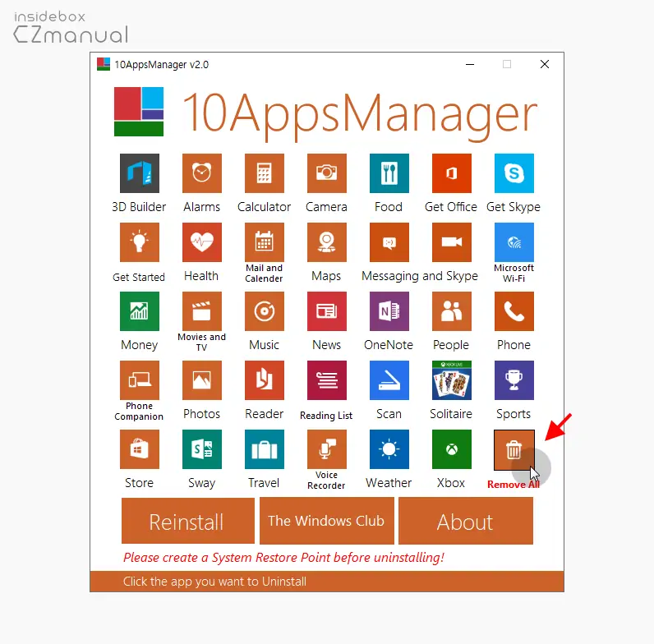The width and height of the screenshot is (654, 644).
Task: Click the Money chart icon
Action: 140,311
